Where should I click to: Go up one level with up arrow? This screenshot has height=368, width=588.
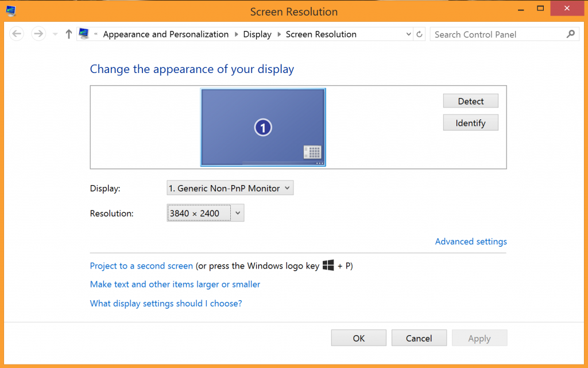click(x=69, y=34)
